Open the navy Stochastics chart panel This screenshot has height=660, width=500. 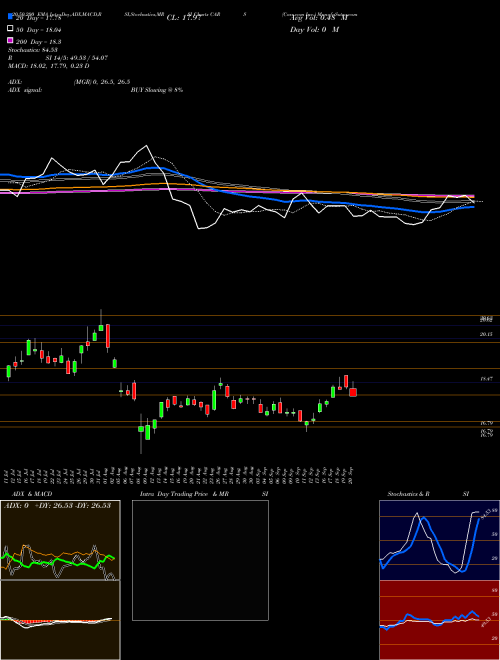pos(439,540)
